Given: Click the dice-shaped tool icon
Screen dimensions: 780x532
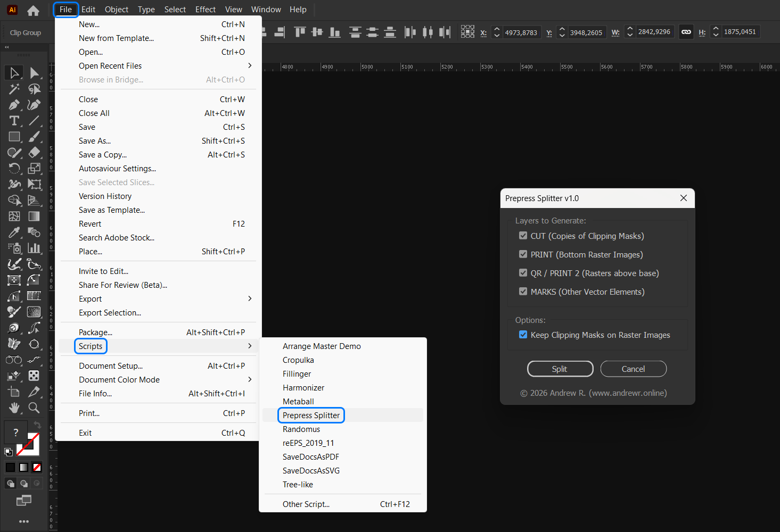Looking at the screenshot, I should [34, 376].
